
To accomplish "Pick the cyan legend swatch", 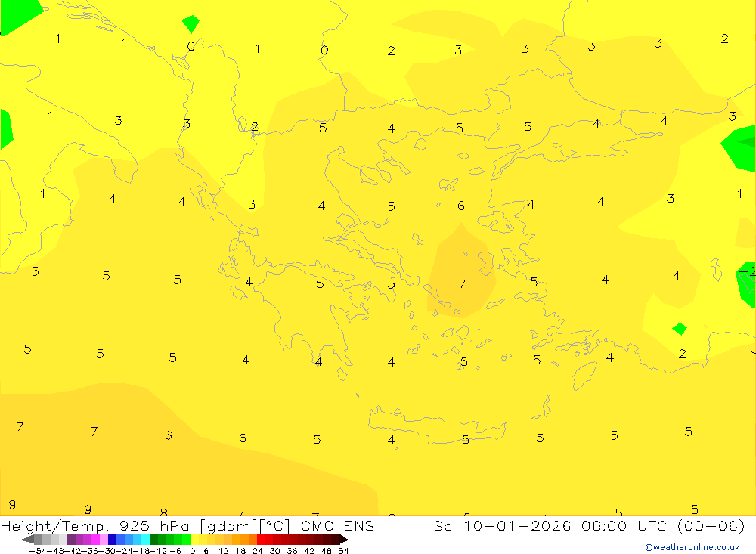I will click(145, 539).
